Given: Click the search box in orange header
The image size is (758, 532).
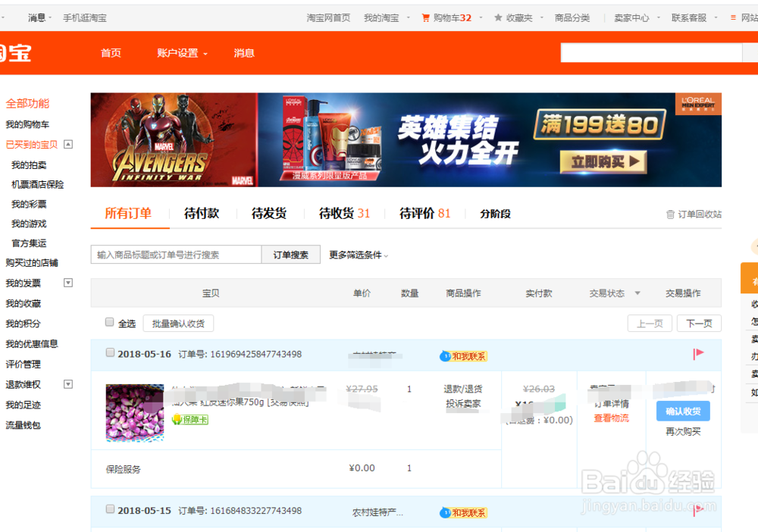Looking at the screenshot, I should tap(651, 52).
